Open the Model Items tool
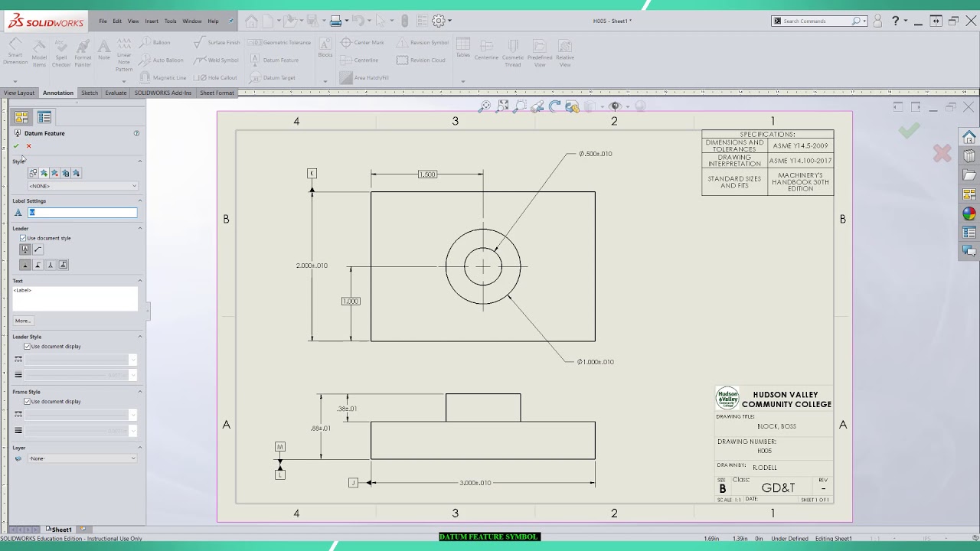Viewport: 980px width, 551px height. tap(39, 54)
